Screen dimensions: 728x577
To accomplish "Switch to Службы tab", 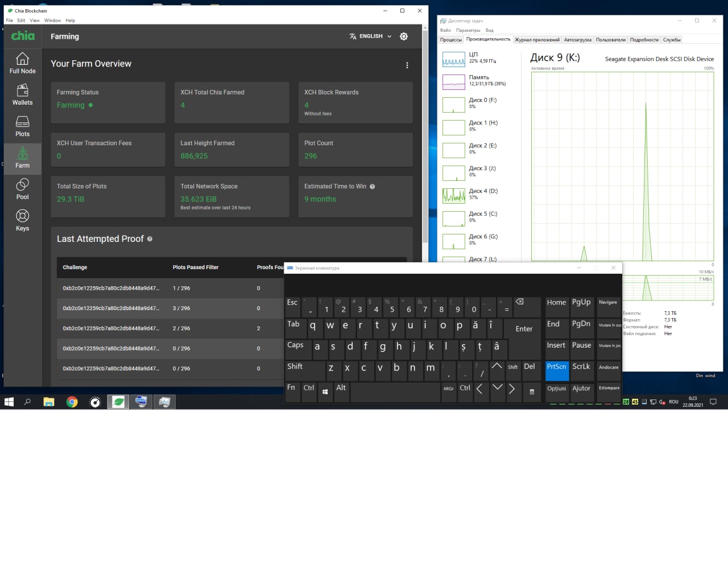I will pyautogui.click(x=672, y=40).
